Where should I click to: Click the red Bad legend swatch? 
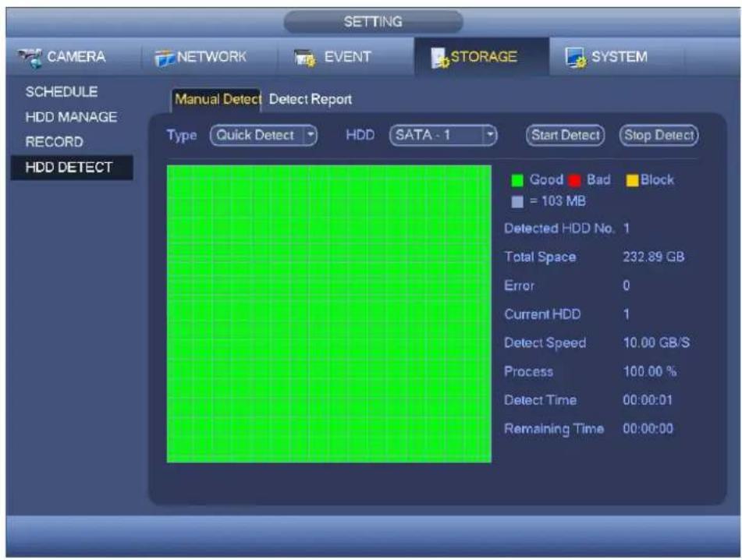pos(575,180)
